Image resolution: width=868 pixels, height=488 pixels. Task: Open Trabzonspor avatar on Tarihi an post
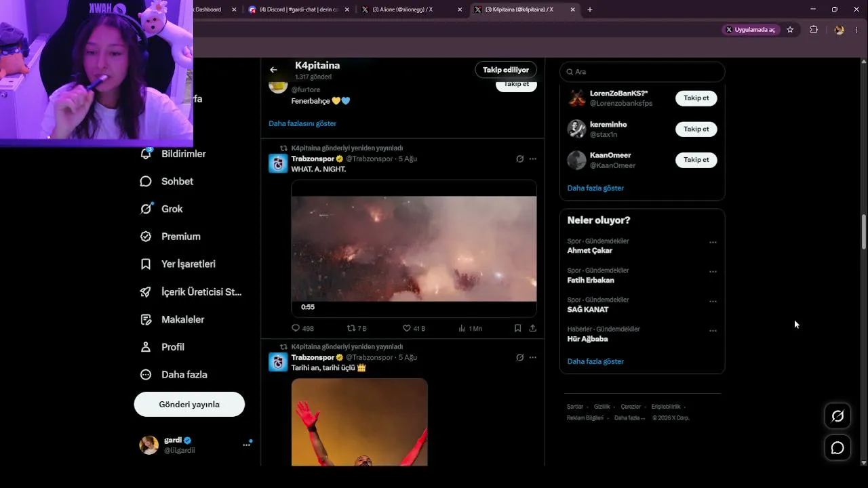coord(278,362)
